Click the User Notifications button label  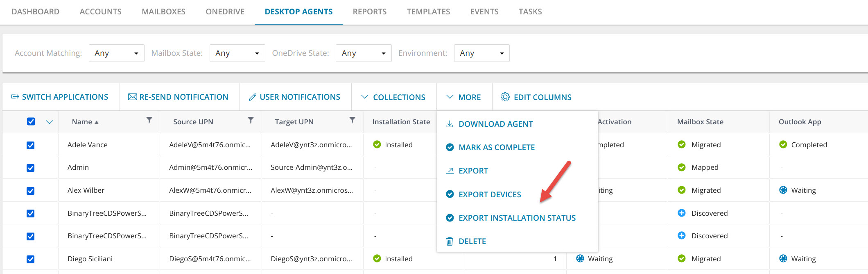300,97
